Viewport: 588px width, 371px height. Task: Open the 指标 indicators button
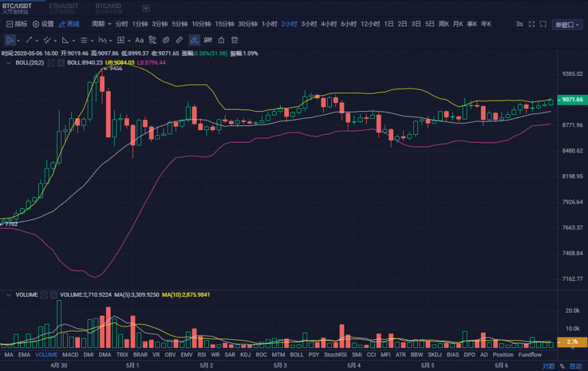pos(16,24)
